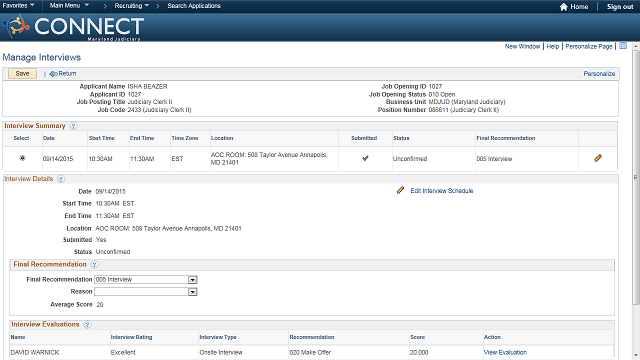The width and height of the screenshot is (640, 360).
Task: Click View Evaluation for David Warnick
Action: 505,352
